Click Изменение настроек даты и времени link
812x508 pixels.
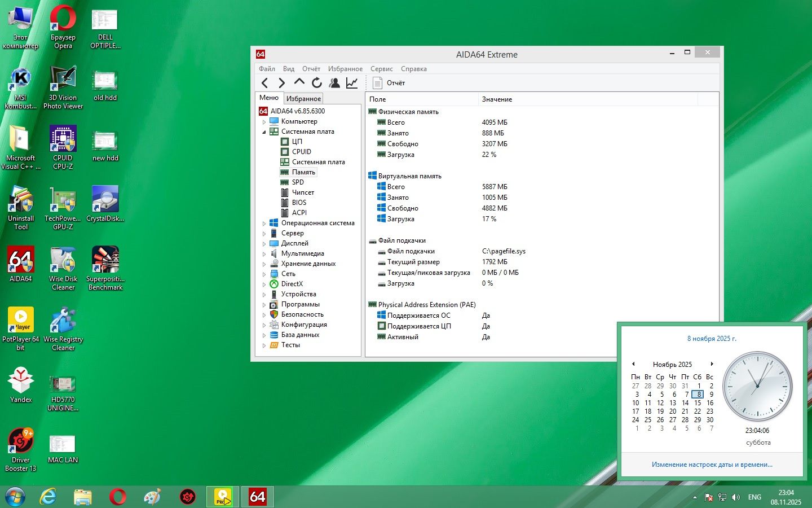pos(712,465)
